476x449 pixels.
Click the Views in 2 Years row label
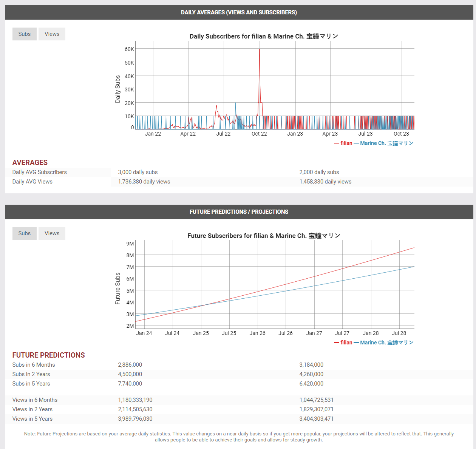[x=32, y=409]
